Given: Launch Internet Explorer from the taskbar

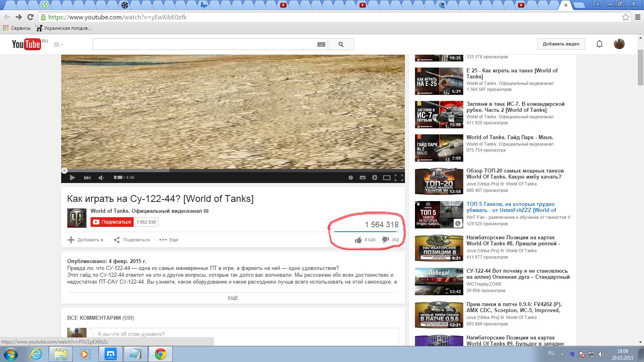Looking at the screenshot, I should (36, 354).
